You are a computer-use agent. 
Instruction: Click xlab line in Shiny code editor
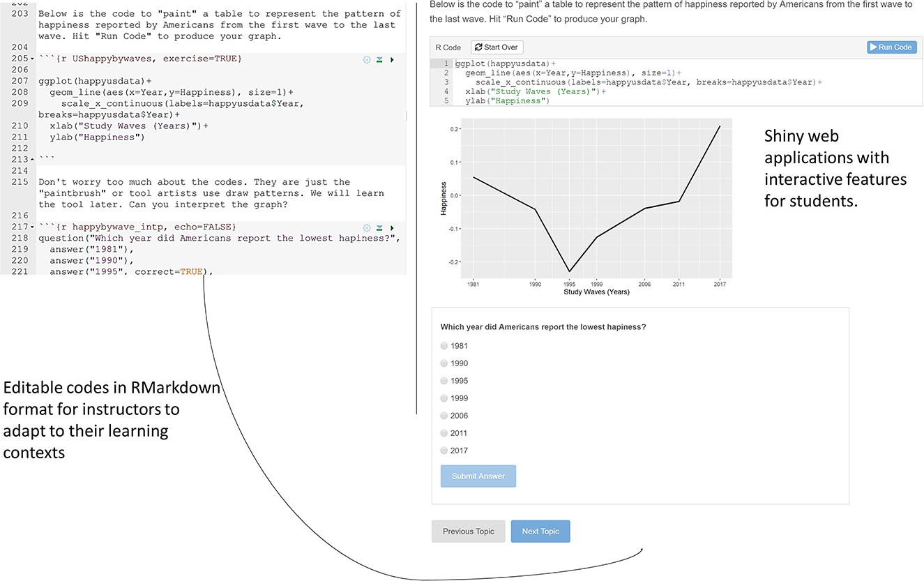tap(536, 91)
